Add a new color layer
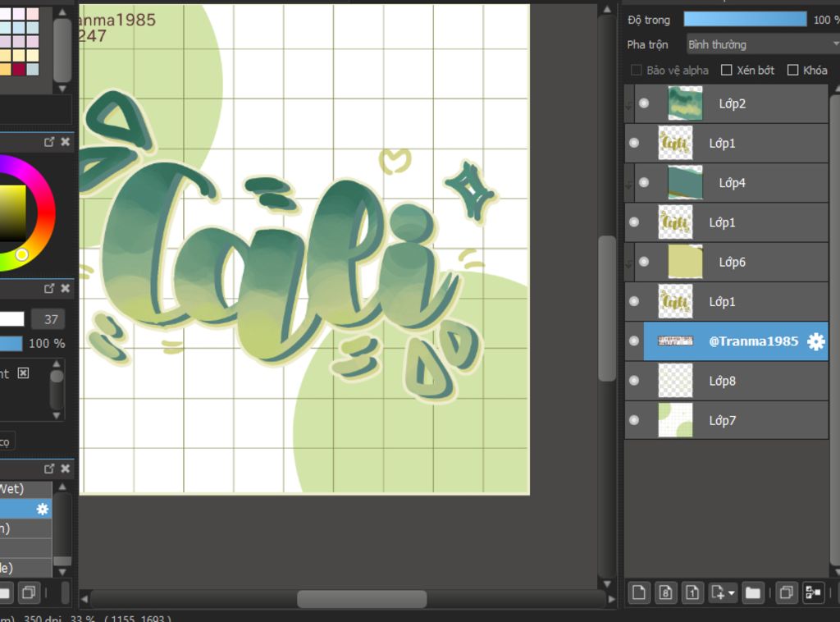This screenshot has height=622, width=840. [638, 592]
